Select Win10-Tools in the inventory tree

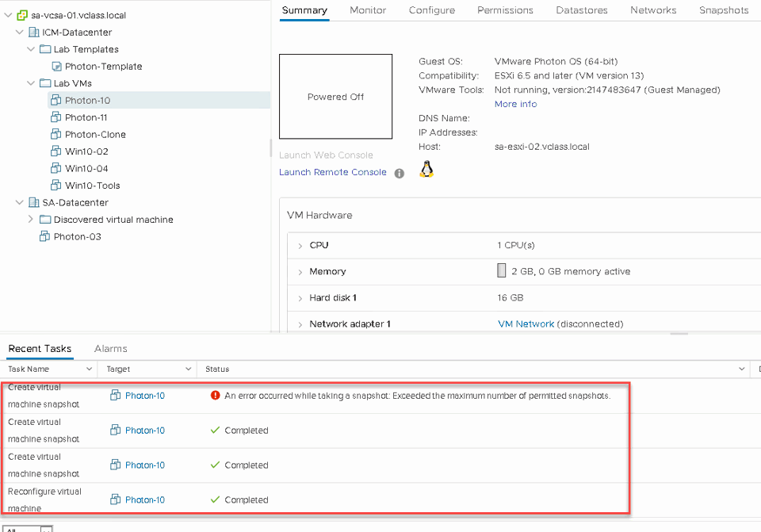[92, 185]
